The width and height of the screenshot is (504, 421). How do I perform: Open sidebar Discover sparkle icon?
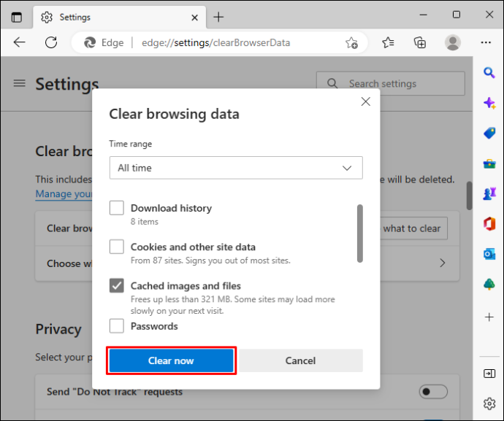point(489,103)
